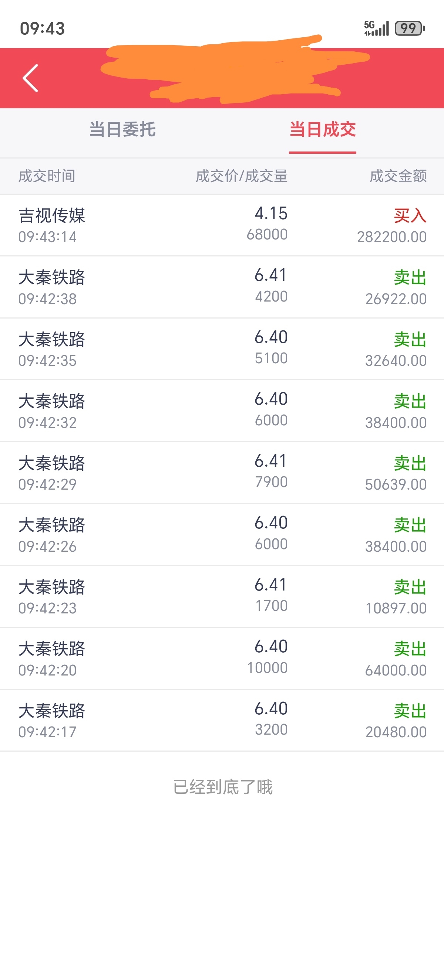The height and width of the screenshot is (980, 444).
Task: Open the 大秦铁路 trade at 09:42:32
Action: pyautogui.click(x=222, y=411)
